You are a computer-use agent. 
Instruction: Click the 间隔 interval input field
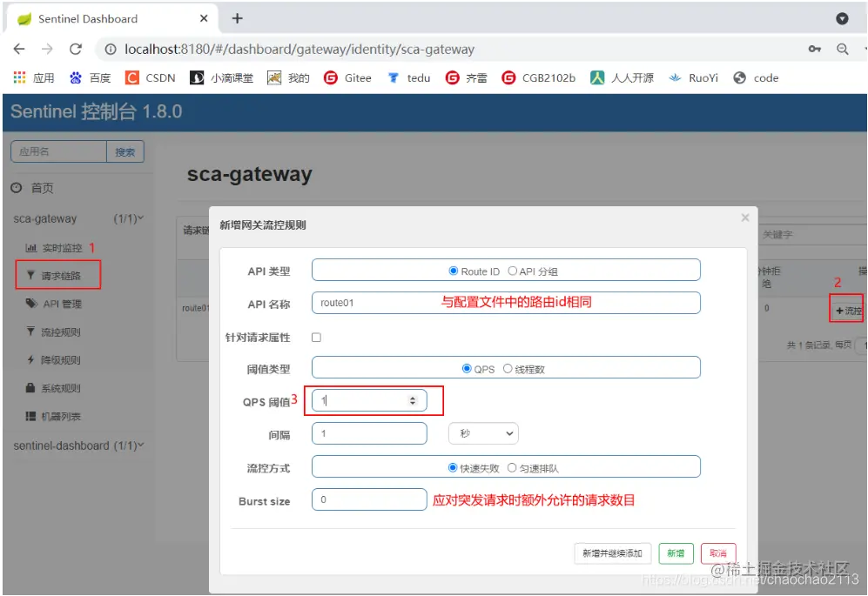coord(369,433)
